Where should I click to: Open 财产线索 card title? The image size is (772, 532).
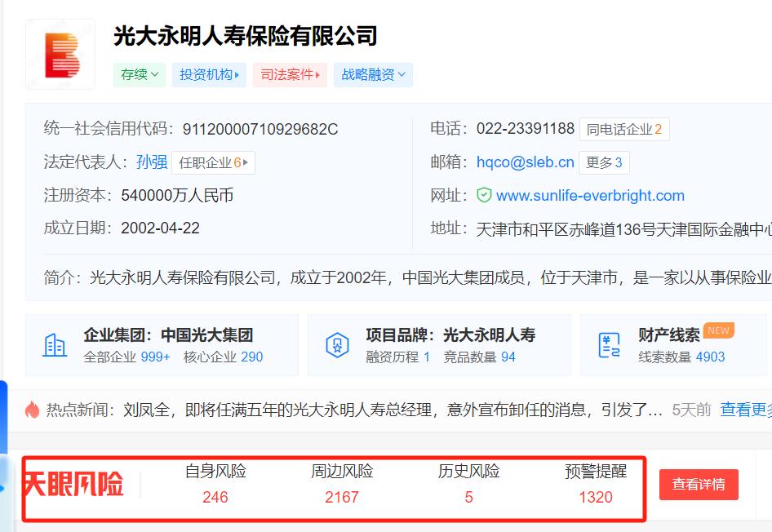[668, 335]
